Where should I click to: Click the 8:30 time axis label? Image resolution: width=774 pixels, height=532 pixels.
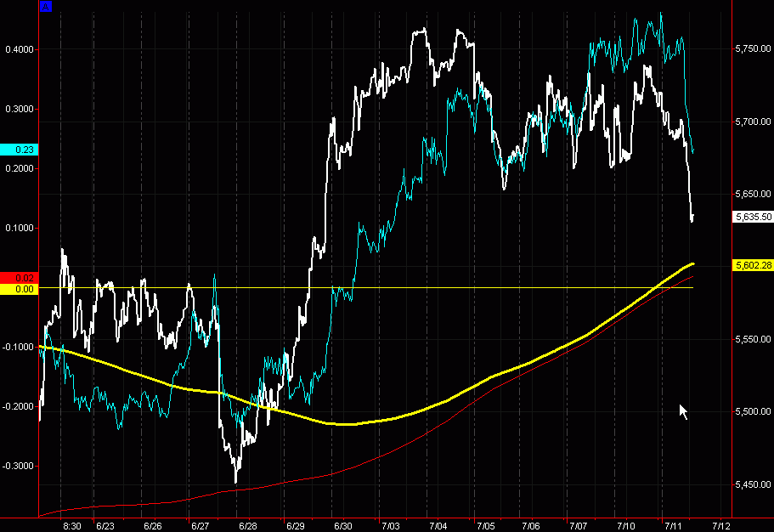pos(72,526)
